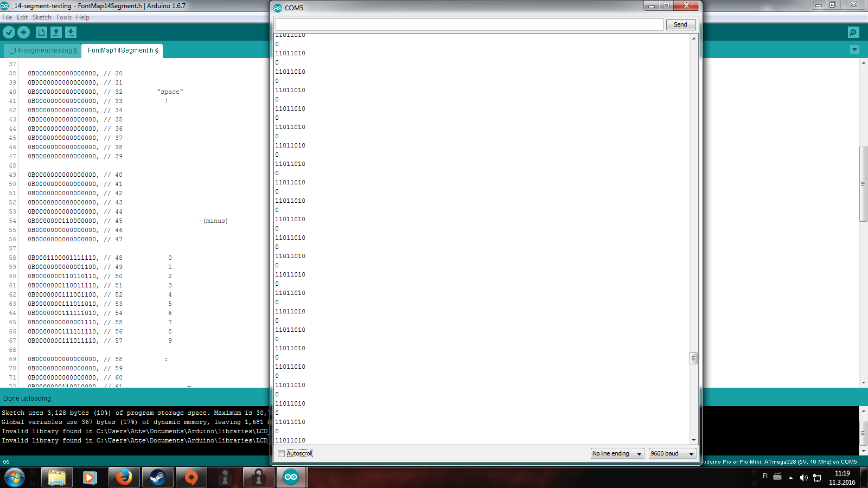Image resolution: width=868 pixels, height=488 pixels.
Task: Click the on-screen keyboard tray icon
Action: coord(777,477)
